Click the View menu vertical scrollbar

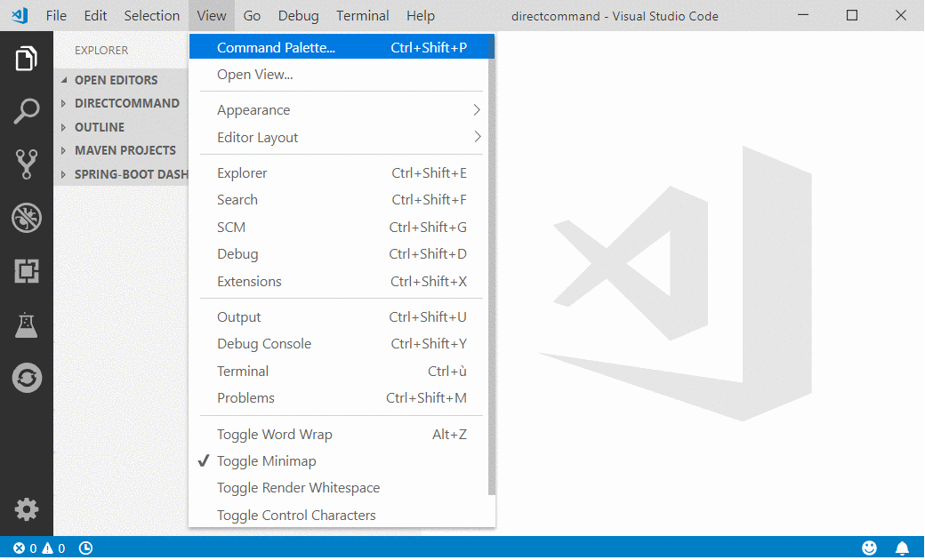492,265
